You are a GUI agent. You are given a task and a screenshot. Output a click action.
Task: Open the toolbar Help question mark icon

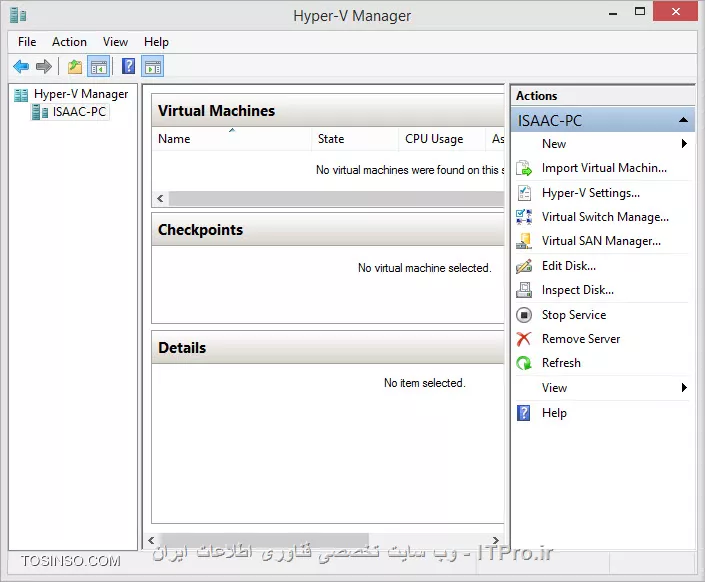pos(128,67)
